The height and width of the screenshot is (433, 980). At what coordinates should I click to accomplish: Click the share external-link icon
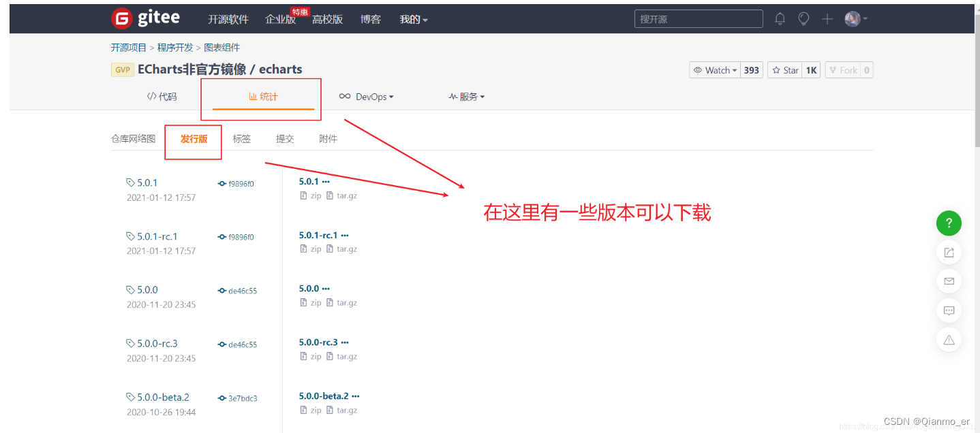949,252
